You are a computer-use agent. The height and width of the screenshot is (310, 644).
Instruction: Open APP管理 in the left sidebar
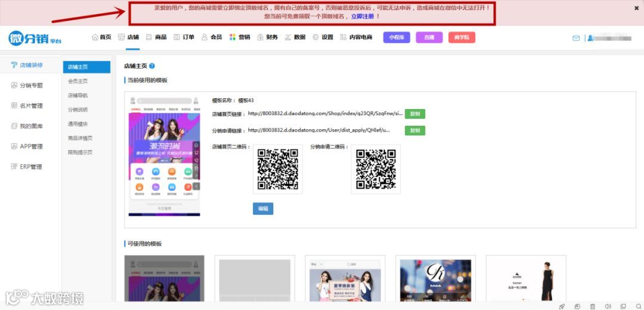click(27, 146)
